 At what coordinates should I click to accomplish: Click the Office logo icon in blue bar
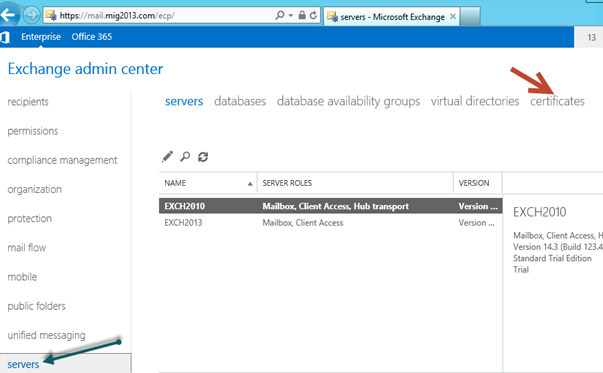(5, 37)
